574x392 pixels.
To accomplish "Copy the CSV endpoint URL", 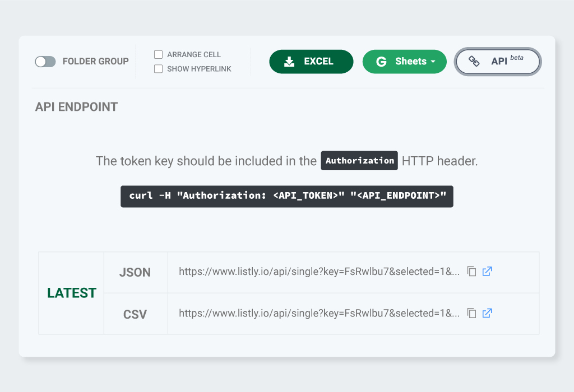I will [472, 313].
